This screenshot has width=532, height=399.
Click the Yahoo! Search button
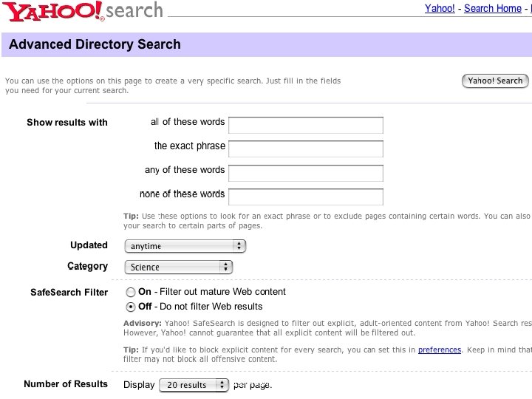[x=495, y=81]
